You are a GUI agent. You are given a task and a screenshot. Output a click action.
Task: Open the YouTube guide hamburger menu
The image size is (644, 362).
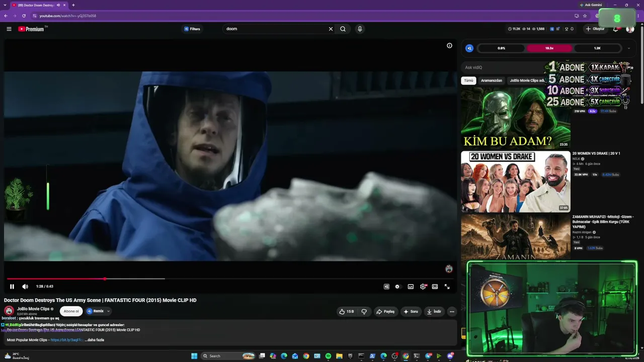(9, 29)
